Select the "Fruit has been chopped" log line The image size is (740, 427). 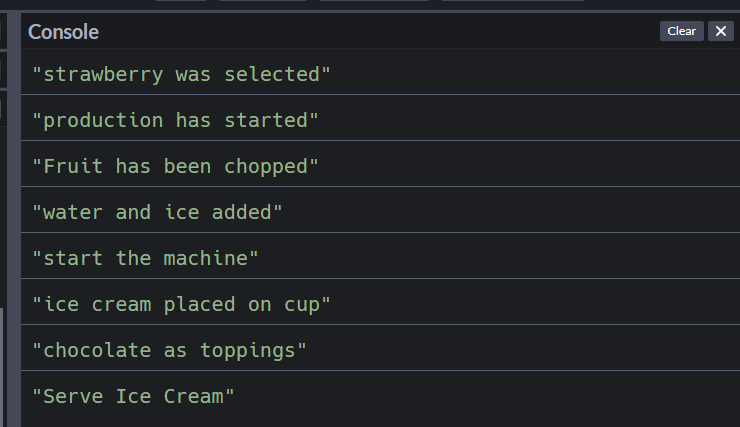click(x=380, y=164)
